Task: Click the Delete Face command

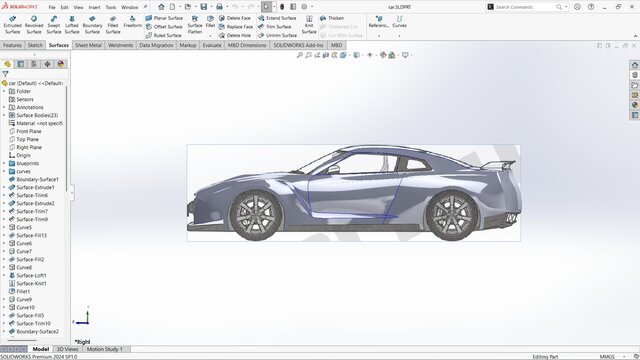Action: pyautogui.click(x=235, y=18)
